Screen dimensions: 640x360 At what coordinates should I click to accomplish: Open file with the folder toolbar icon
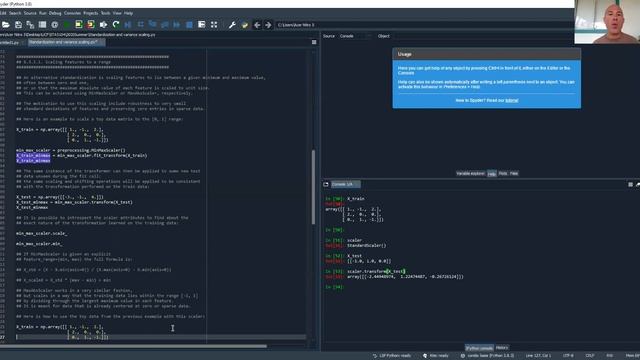tap(6, 25)
